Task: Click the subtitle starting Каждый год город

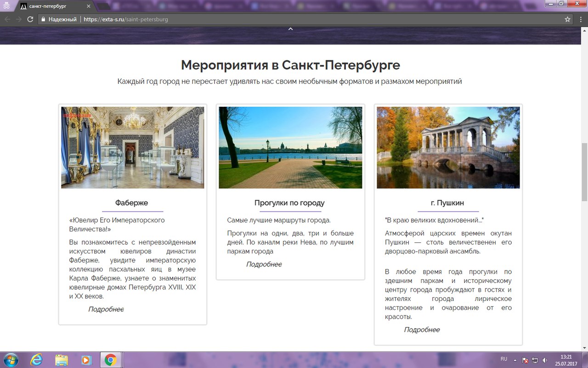Action: pyautogui.click(x=289, y=81)
